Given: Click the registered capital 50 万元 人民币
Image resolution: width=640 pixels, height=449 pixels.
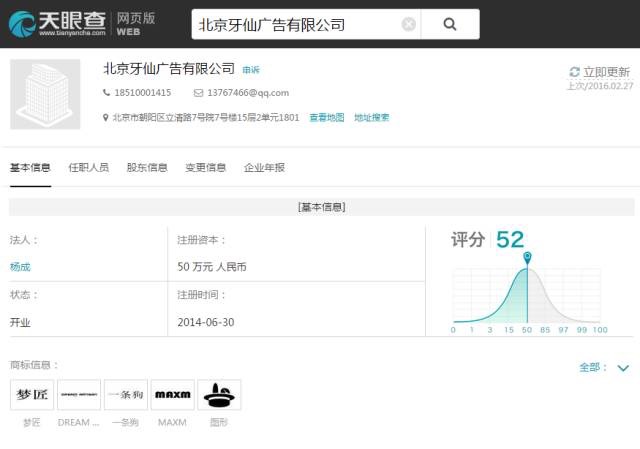Looking at the screenshot, I should coord(212,267).
